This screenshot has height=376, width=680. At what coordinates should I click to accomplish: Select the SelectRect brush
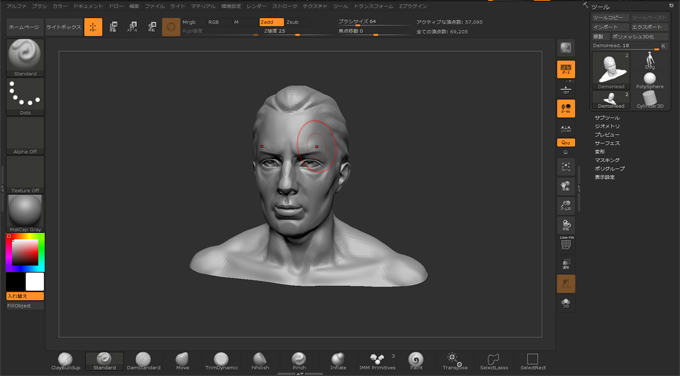tap(533, 361)
